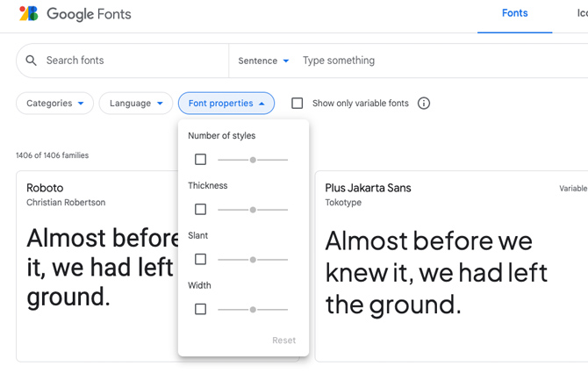Screen dimensions: 588x373
Task: Click the Christian Robertson designer text
Action: tap(66, 203)
